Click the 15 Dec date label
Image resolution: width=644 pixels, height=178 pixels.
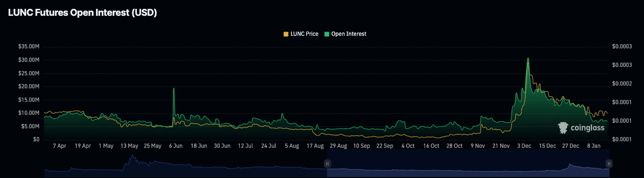click(548, 146)
